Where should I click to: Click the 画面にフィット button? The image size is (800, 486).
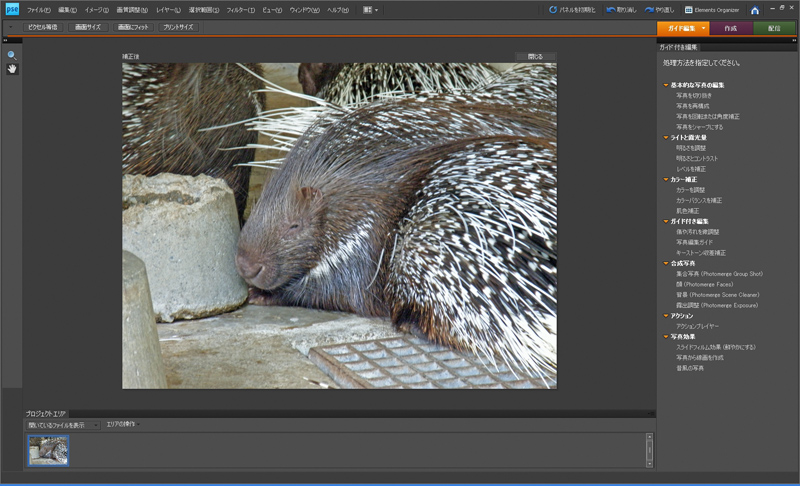pyautogui.click(x=131, y=28)
